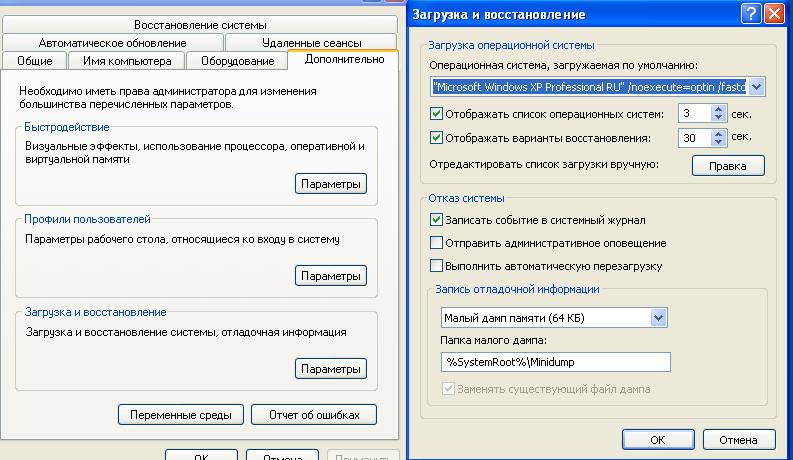
Task: Enable Отправить административное оповещение checkbox
Action: 435,242
